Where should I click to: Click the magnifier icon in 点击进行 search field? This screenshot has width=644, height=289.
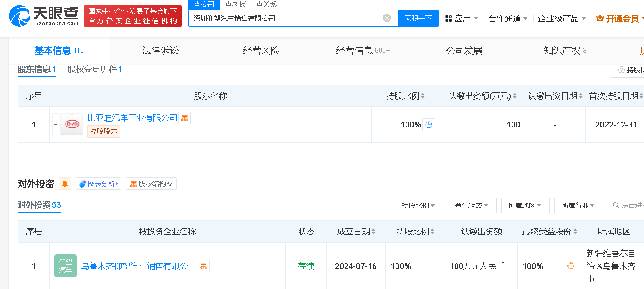pos(616,205)
